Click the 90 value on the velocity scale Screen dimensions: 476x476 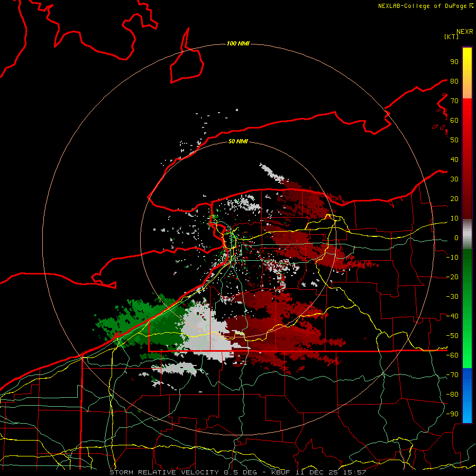[454, 62]
